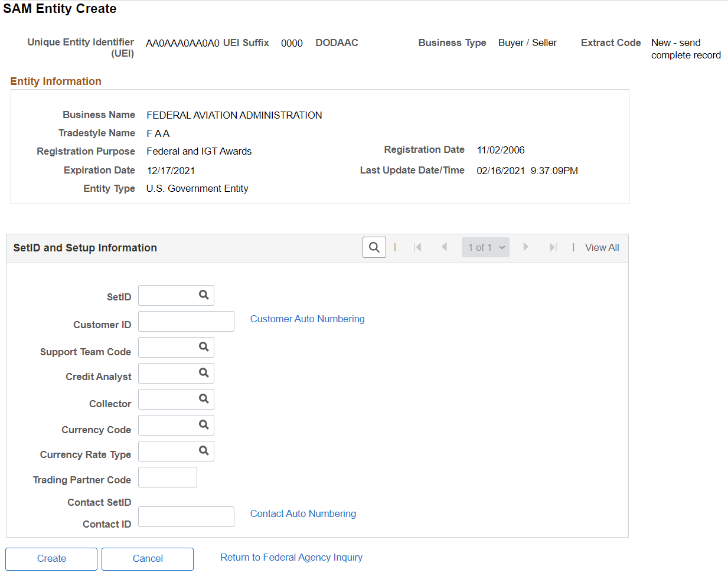The width and height of the screenshot is (728, 576).
Task: Jump to the first record arrow
Action: [417, 247]
